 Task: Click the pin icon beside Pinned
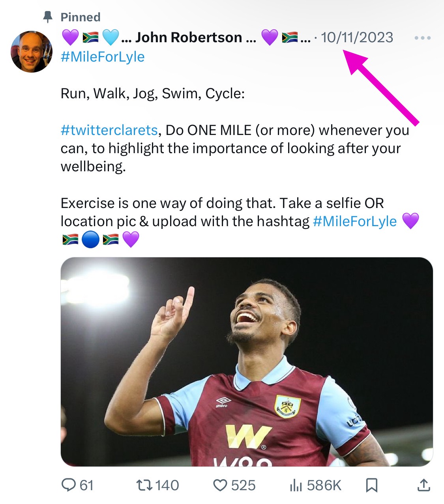point(48,17)
